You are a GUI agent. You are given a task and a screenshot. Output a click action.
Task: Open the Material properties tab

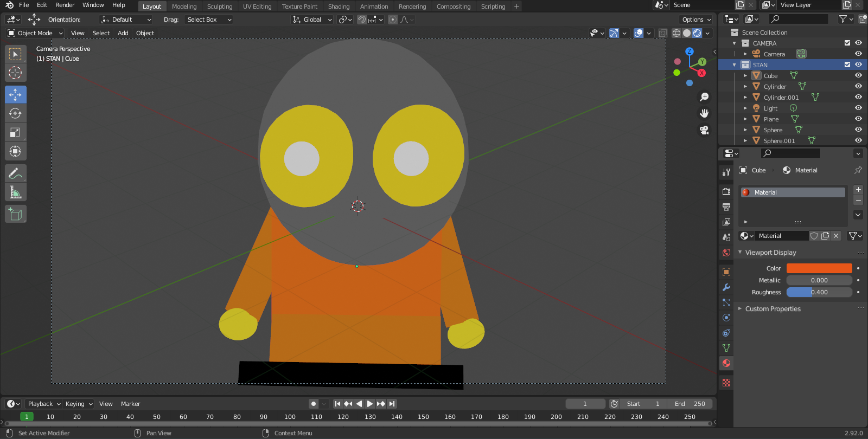coord(726,363)
